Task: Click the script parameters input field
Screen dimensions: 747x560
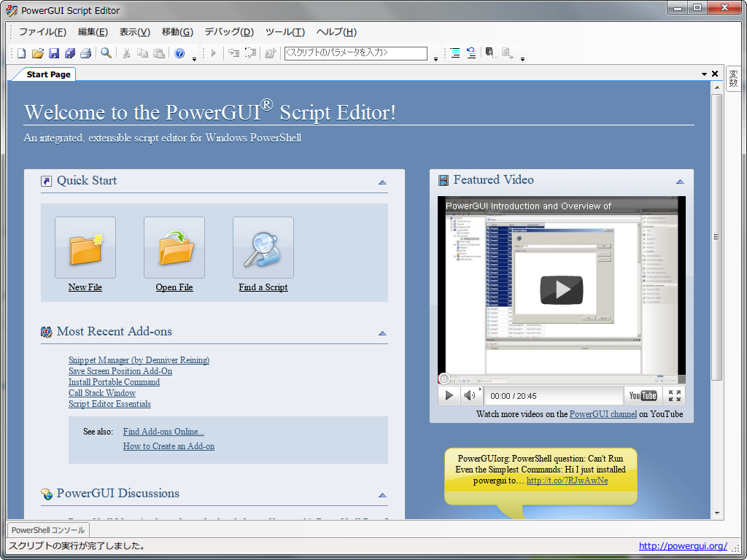Action: pyautogui.click(x=355, y=52)
